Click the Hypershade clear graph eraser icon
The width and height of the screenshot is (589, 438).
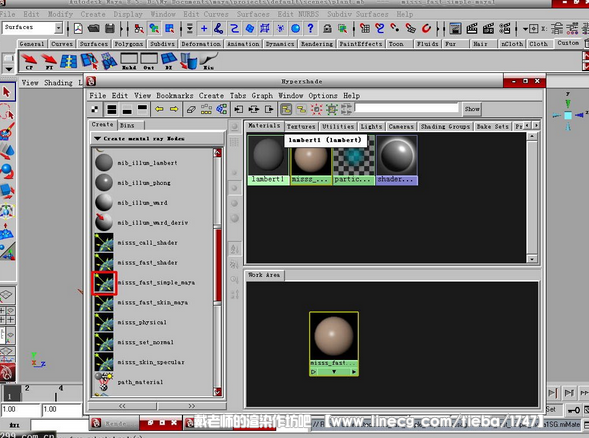[191, 109]
